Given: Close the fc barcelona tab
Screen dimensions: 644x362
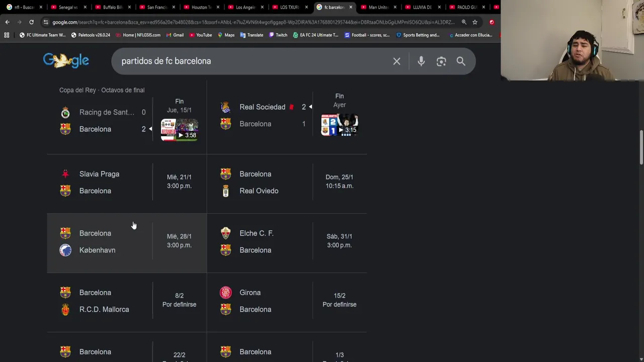Looking at the screenshot, I should 351,7.
